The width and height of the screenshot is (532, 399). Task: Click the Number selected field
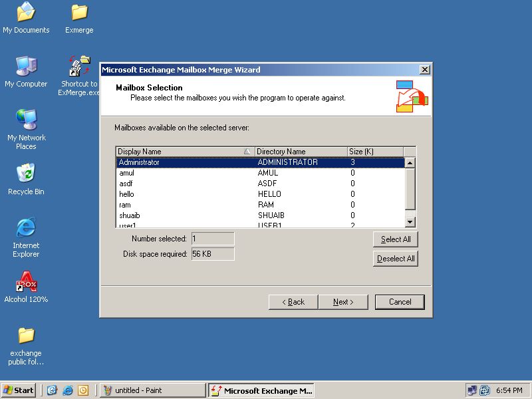pos(213,239)
